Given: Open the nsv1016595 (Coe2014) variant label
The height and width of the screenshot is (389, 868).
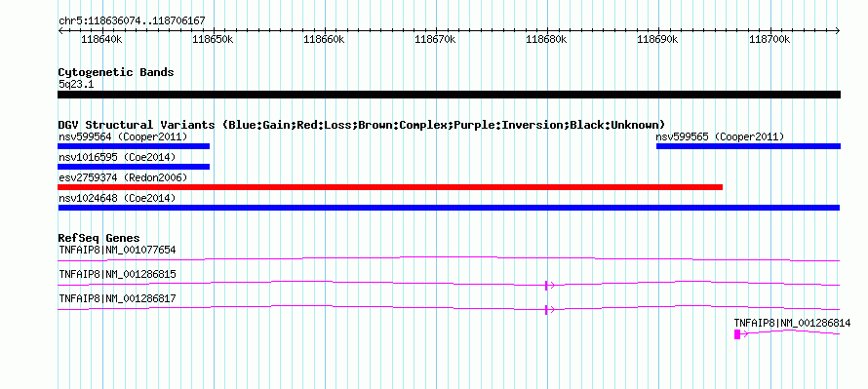Looking at the screenshot, I should [x=117, y=157].
